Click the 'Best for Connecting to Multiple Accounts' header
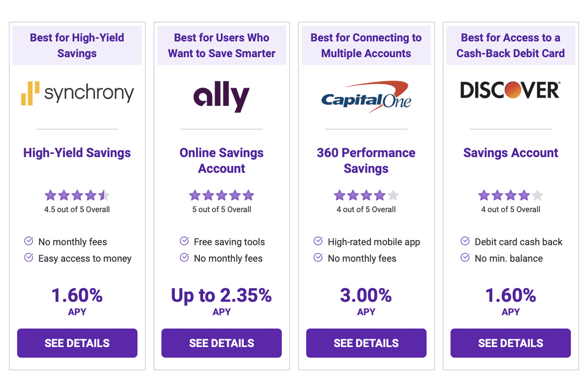Image resolution: width=588 pixels, height=392 pixels. [x=366, y=45]
